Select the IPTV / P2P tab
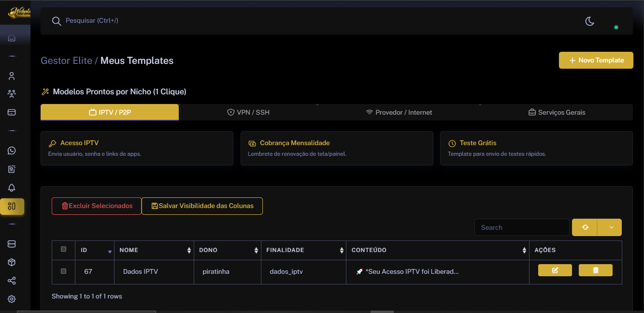Image resolution: width=644 pixels, height=313 pixels. [110, 112]
